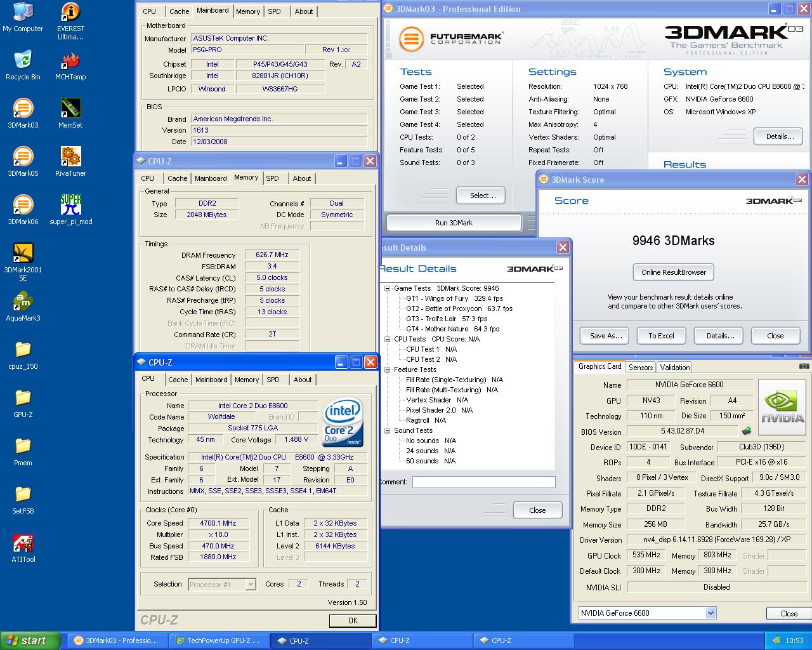Screen dimensions: 812x650
Task: Select GT4 - Mother Nature result row
Action: (x=452, y=329)
